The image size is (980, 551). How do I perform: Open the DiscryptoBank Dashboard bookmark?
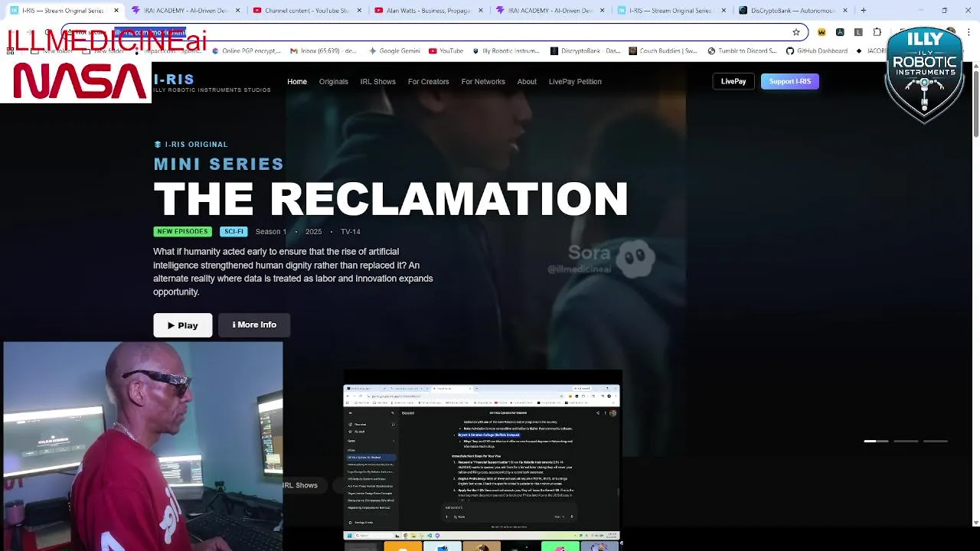pos(586,51)
